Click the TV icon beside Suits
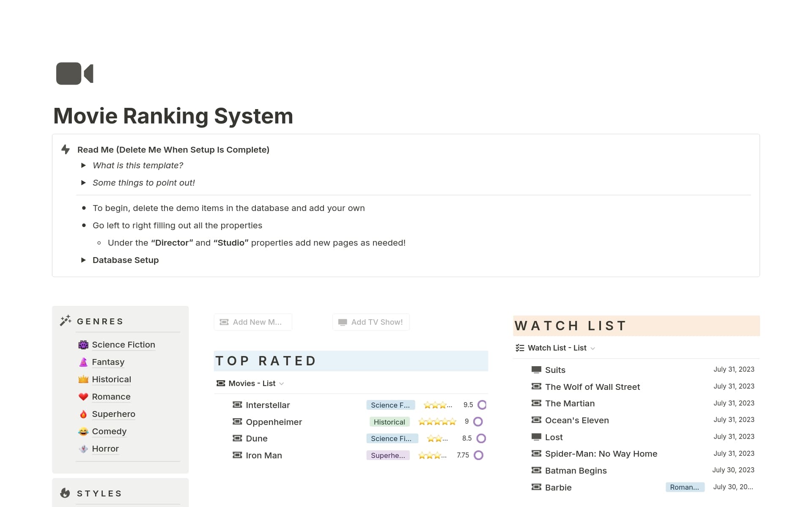Image resolution: width=812 pixels, height=507 pixels. pos(536,370)
